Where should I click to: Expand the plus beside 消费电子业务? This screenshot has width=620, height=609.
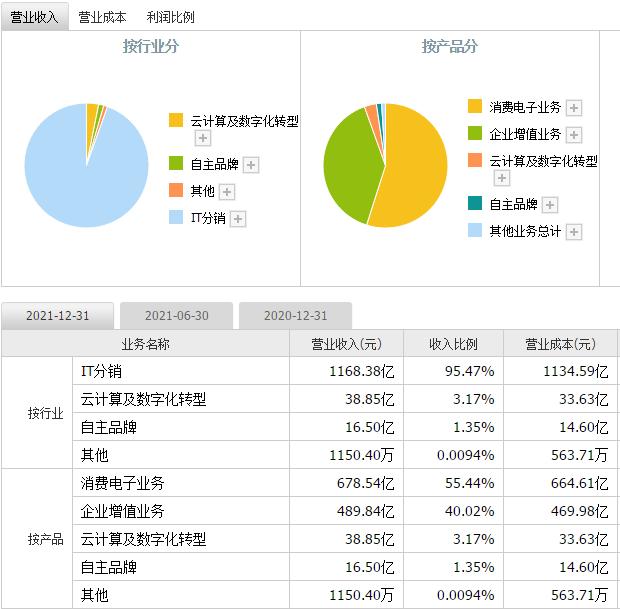coord(574,108)
